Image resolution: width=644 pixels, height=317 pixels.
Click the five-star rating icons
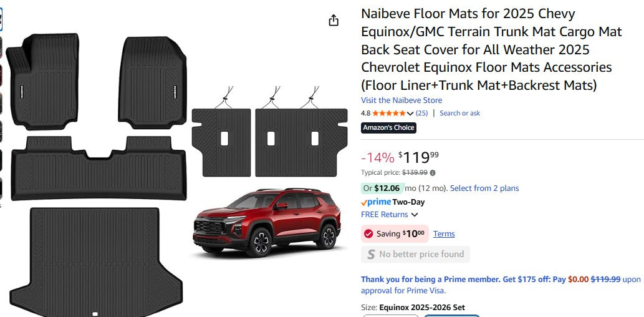[x=388, y=114]
